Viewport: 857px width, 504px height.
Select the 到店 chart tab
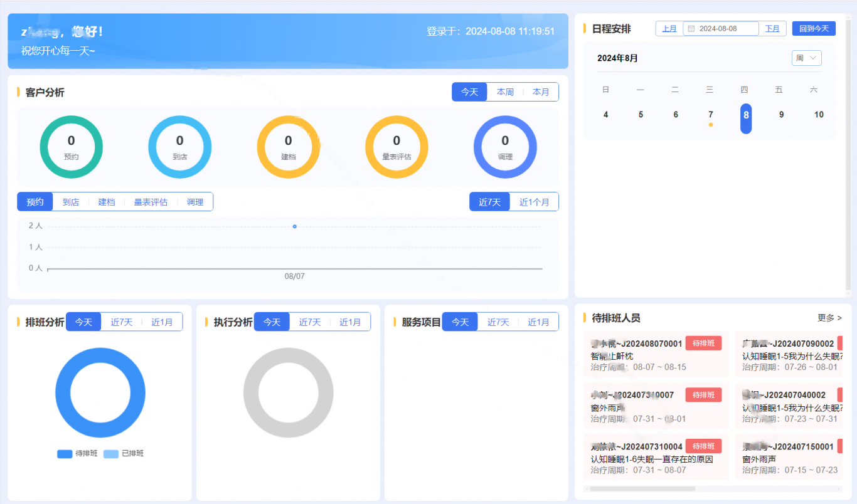pos(71,202)
